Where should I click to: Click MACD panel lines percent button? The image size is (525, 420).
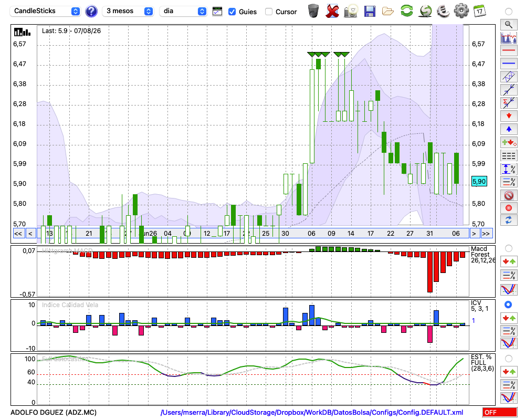[x=509, y=275]
